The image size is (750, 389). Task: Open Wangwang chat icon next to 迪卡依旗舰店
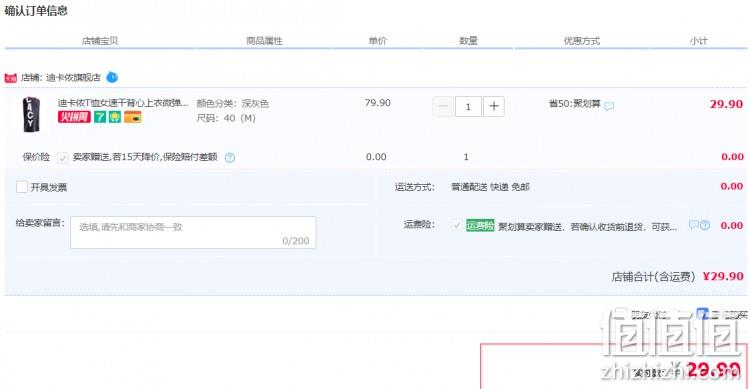pyautogui.click(x=112, y=77)
